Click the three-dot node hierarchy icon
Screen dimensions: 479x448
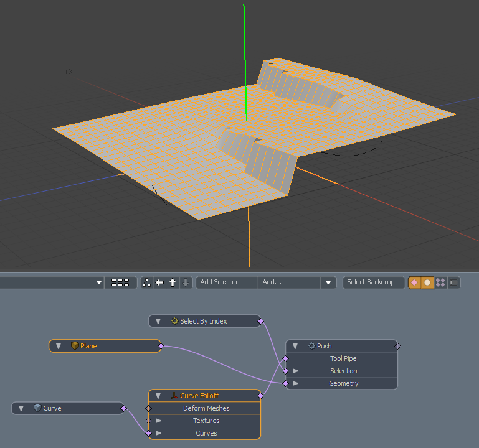pos(147,282)
